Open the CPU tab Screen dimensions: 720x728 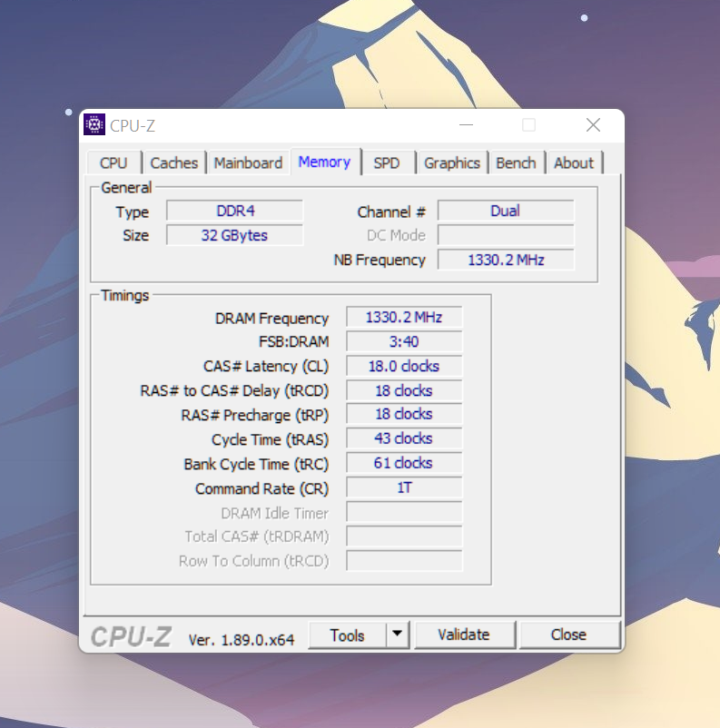(x=113, y=163)
